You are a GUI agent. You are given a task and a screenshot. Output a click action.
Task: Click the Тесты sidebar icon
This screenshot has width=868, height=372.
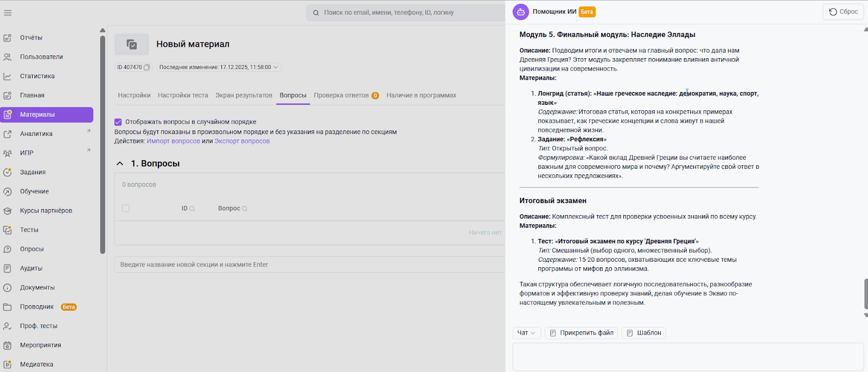coord(8,230)
